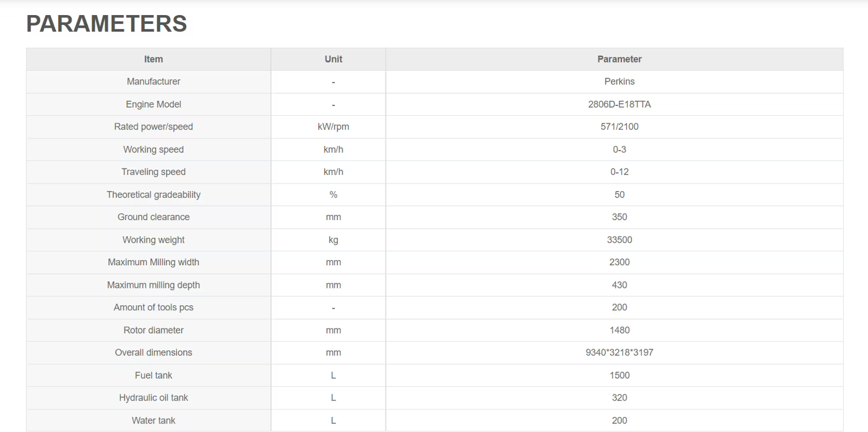868x432 pixels.
Task: Click km/h unit in Working speed row
Action: (x=333, y=149)
